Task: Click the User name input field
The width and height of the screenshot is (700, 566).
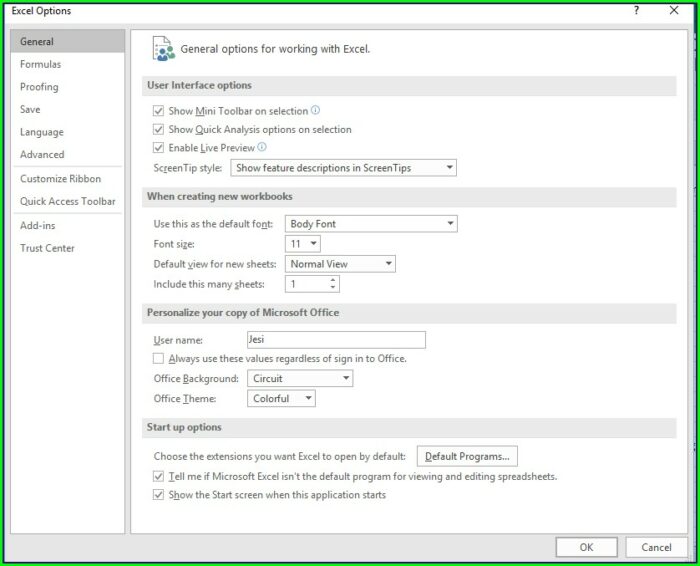Action: [336, 340]
